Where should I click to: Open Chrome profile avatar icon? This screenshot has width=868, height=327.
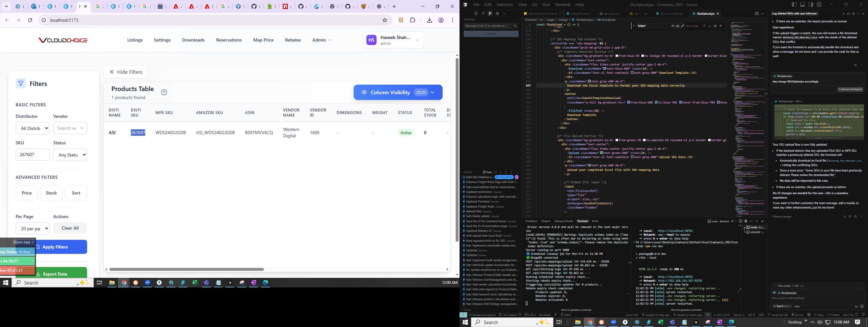(x=441, y=20)
